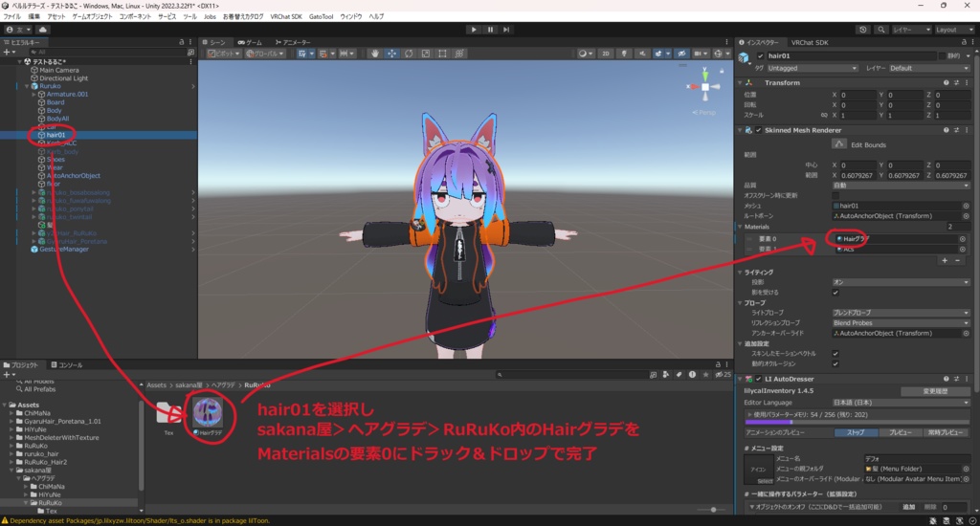This screenshot has width=980, height=526.
Task: Open Undo History clock icon
Action: (863, 30)
